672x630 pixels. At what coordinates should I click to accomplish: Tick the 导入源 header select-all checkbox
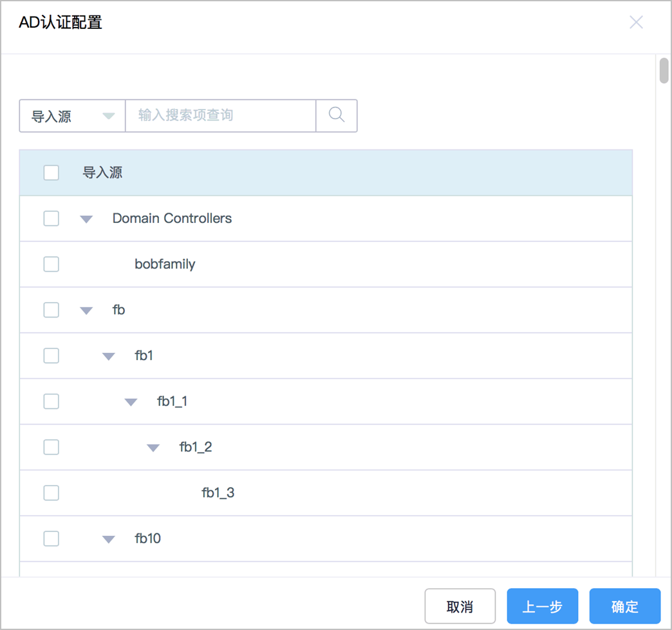[x=51, y=173]
